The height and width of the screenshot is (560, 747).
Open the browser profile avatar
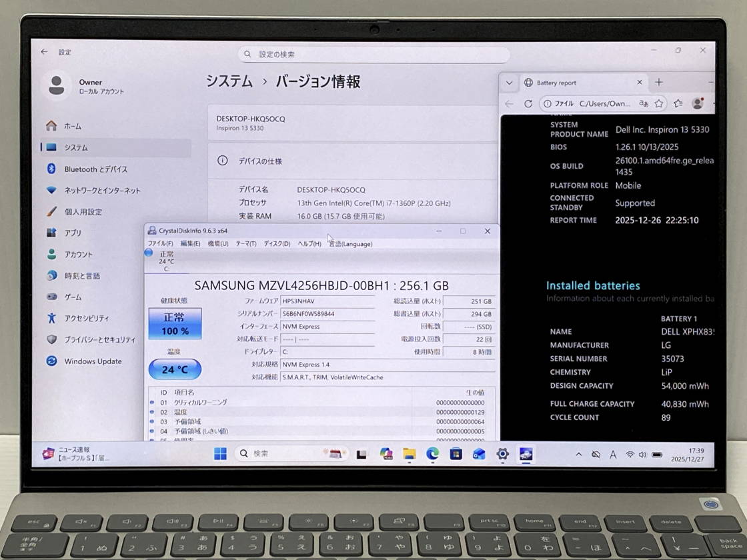pos(698,103)
